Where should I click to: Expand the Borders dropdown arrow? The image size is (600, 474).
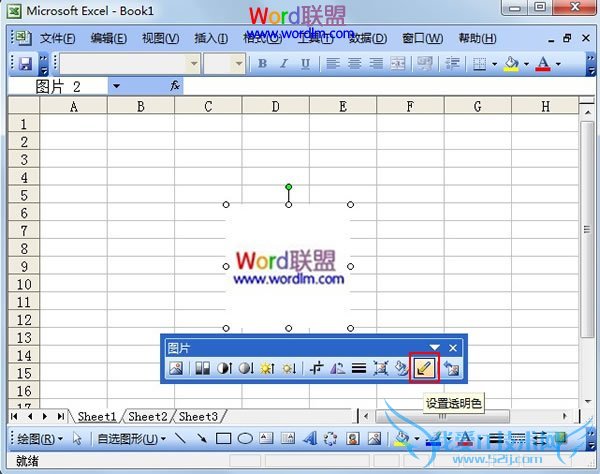[x=494, y=64]
